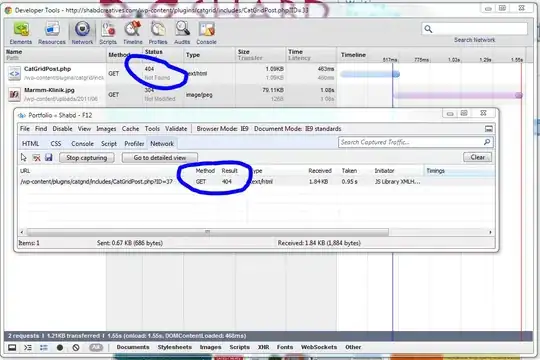Open the Console panel icon in Chrome DevTools

[206, 33]
